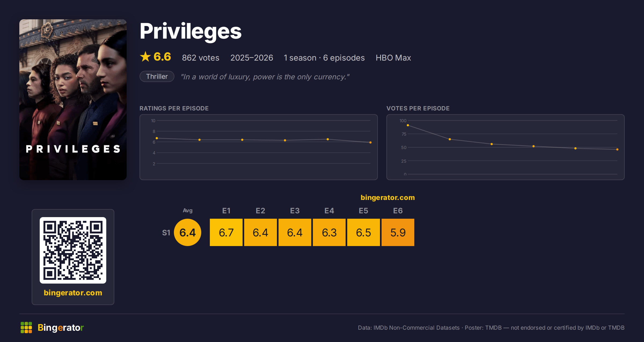Select the Thriller genre tag
644x342 pixels.
157,76
